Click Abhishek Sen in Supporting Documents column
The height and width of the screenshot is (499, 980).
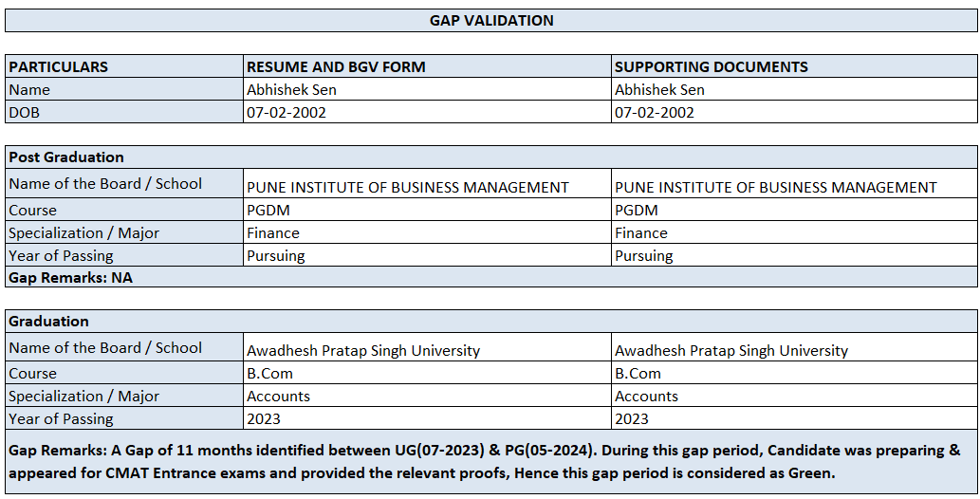[x=659, y=89]
